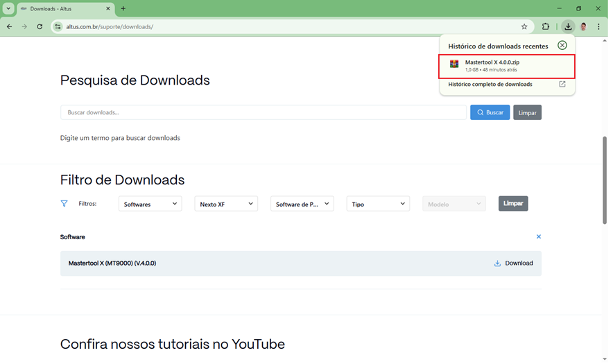Viewport: 613px width, 364px height.
Task: Expand the Tipo filter dropdown
Action: pyautogui.click(x=378, y=204)
